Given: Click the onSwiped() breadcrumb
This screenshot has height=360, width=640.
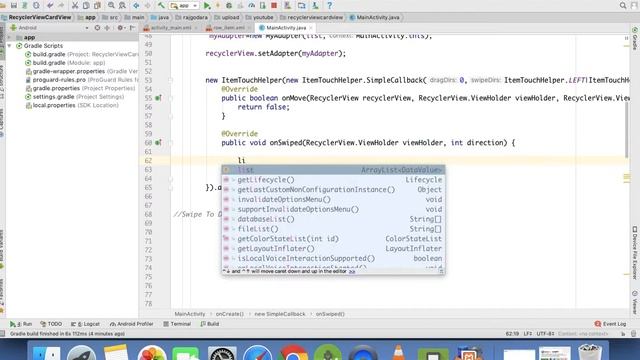Looking at the screenshot, I should (330, 314).
